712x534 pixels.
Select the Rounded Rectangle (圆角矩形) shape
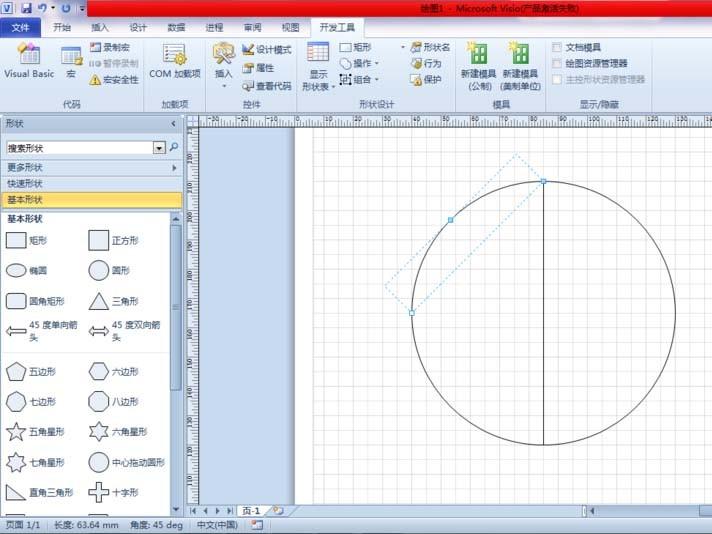[x=35, y=301]
